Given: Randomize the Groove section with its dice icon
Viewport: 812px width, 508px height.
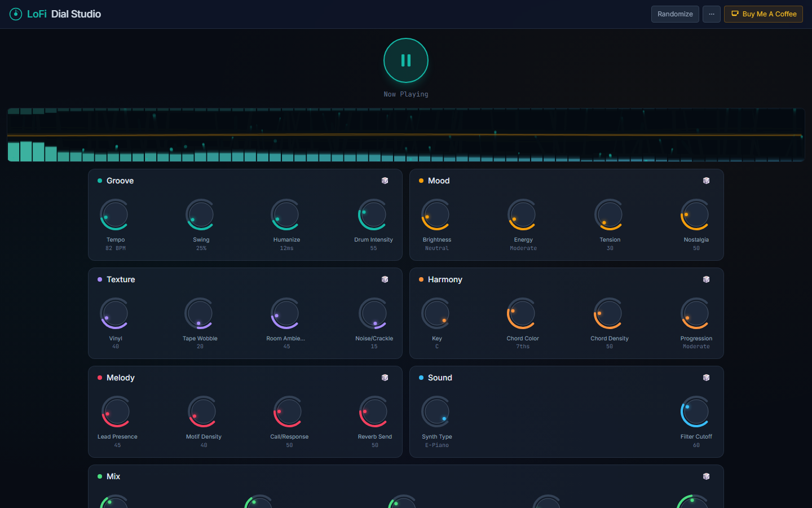Looking at the screenshot, I should click(385, 181).
